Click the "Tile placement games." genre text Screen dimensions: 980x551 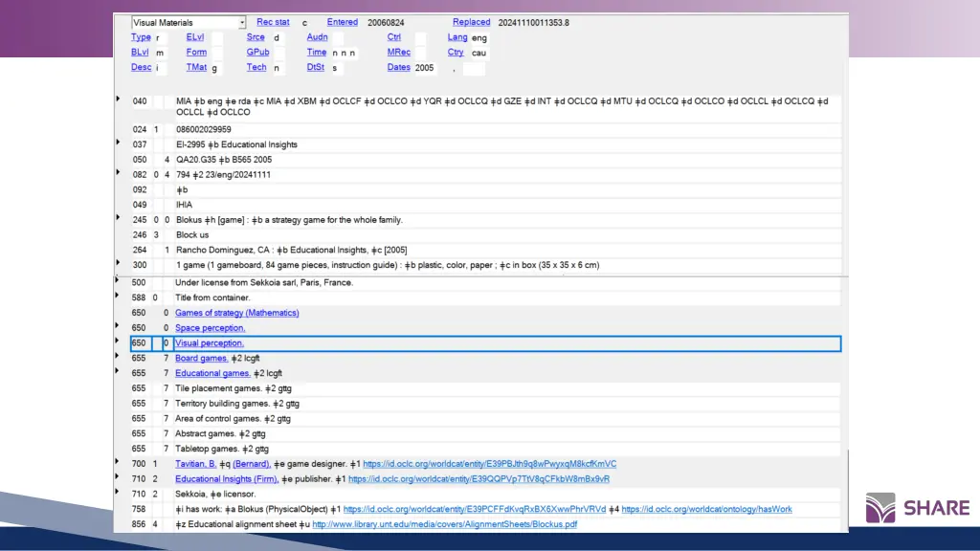pyautogui.click(x=219, y=388)
